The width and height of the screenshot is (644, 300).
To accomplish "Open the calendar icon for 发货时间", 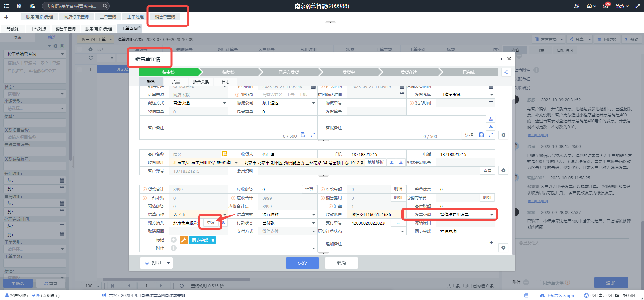I will (x=491, y=103).
